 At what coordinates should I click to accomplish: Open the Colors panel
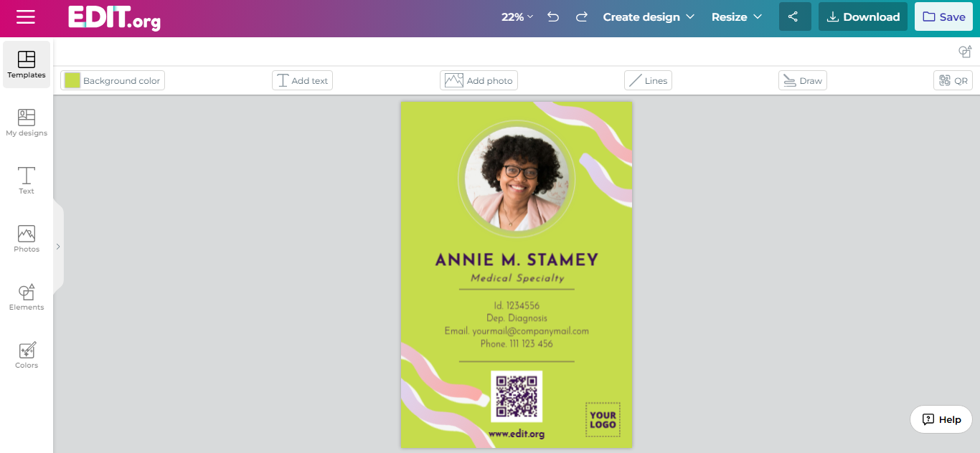click(x=27, y=355)
